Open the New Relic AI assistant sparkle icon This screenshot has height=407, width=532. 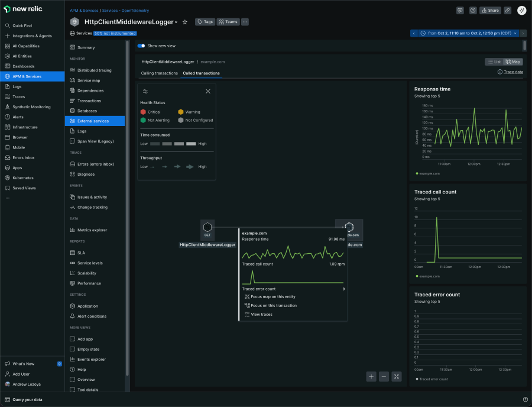click(x=521, y=11)
